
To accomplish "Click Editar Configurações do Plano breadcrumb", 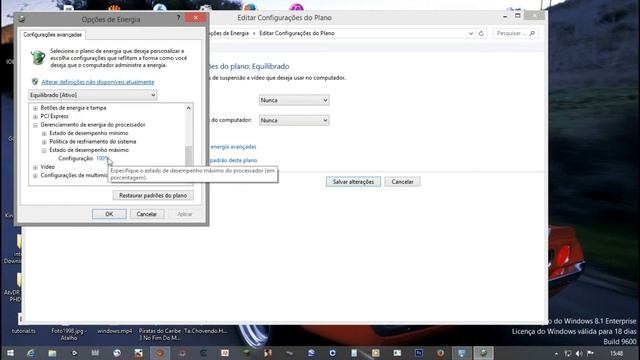I will (x=297, y=33).
